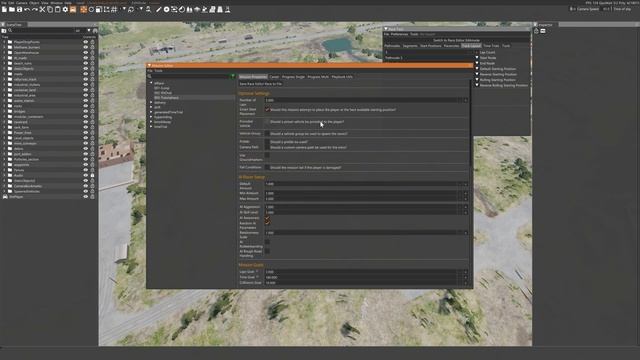Enable the AI Rubberbanding checkbox
The width and height of the screenshot is (640, 360).
coord(267,242)
